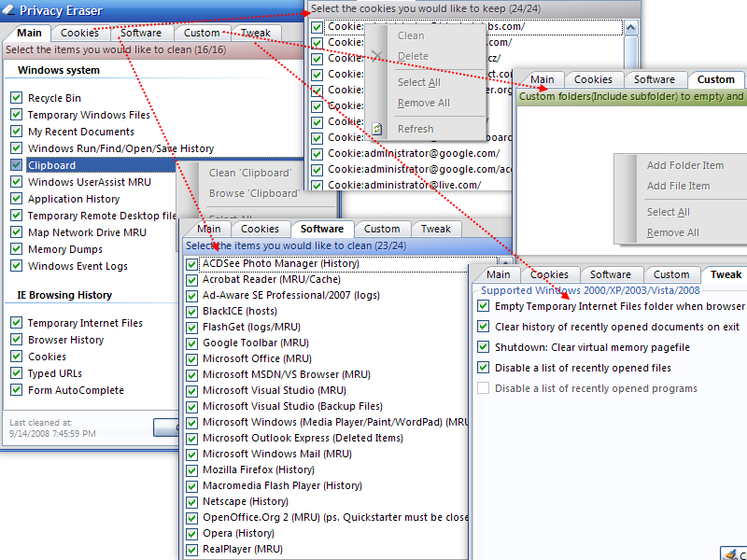Select Acrobat Reader (MRU/Cache) row
Screen dimensions: 747x560
272,279
